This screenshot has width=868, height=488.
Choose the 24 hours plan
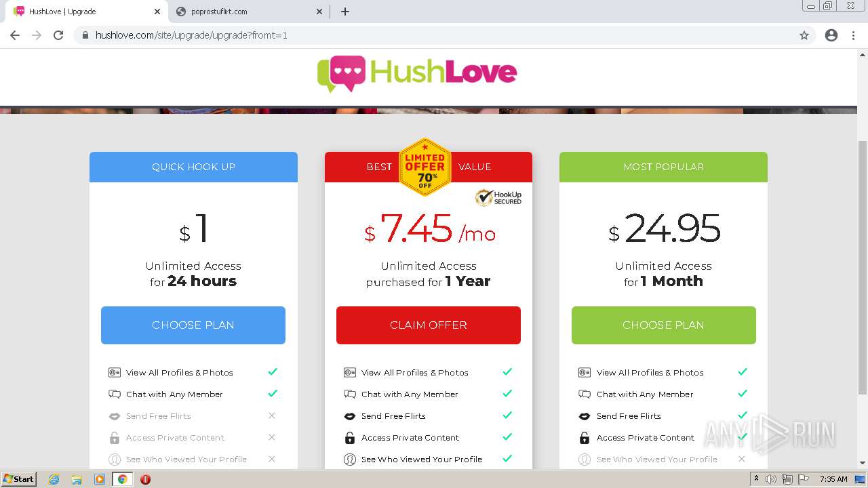[x=193, y=325]
